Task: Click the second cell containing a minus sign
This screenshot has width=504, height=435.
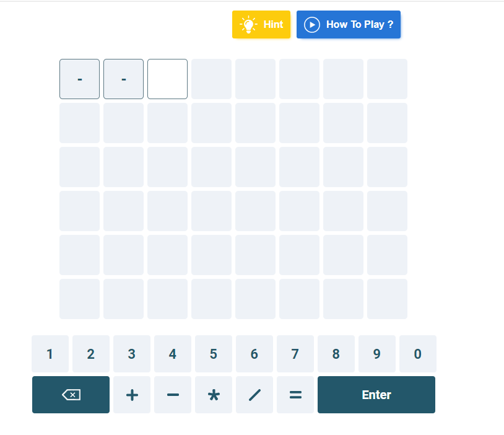Action: point(123,79)
